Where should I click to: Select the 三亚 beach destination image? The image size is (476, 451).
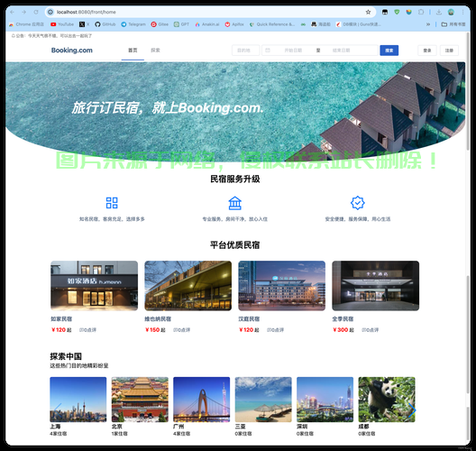(x=263, y=400)
